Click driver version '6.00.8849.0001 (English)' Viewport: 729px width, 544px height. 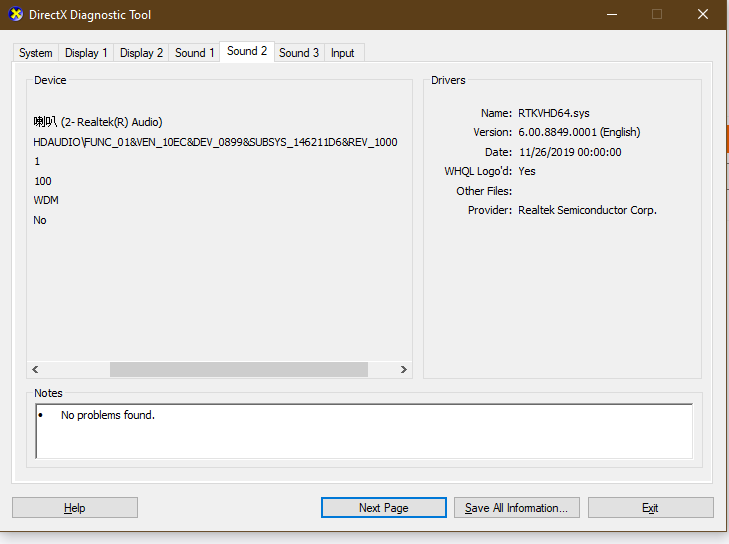[579, 133]
